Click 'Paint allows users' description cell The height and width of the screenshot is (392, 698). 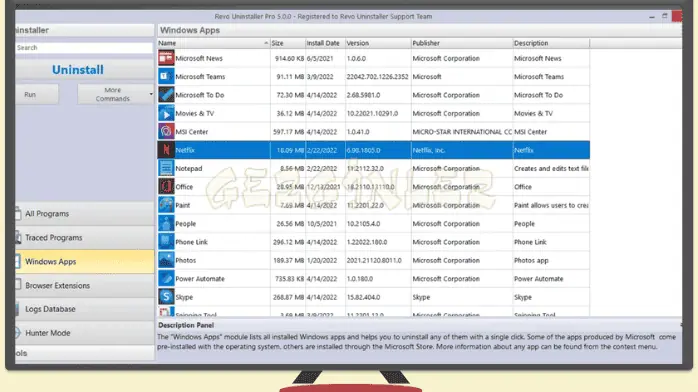tap(551, 205)
